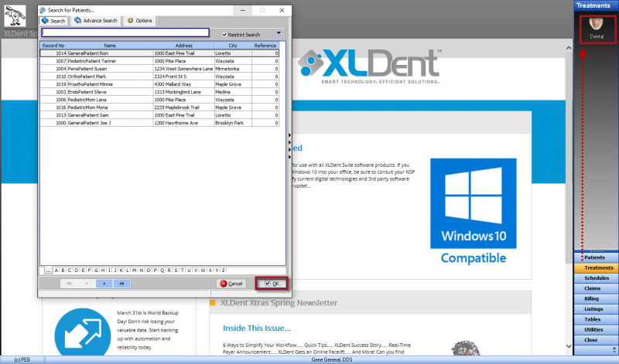Click the Dental treatment icon

tap(595, 29)
